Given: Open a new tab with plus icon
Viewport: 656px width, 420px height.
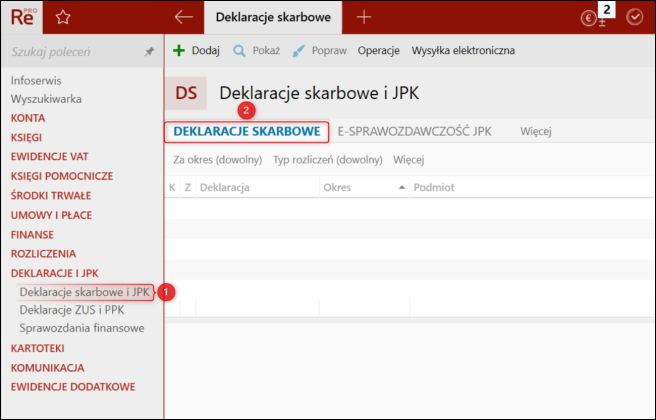Looking at the screenshot, I should coord(364,17).
